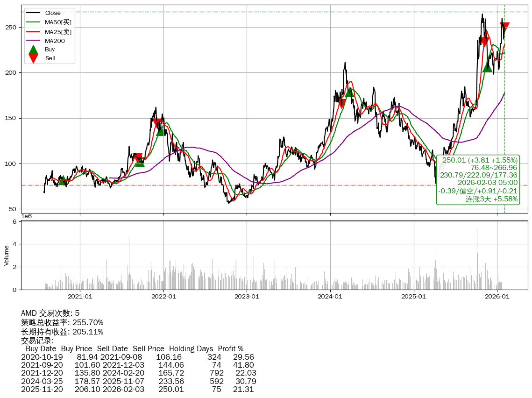Click the red Sell triangle in the legend
The height and width of the screenshot is (398, 532).
pyautogui.click(x=33, y=58)
